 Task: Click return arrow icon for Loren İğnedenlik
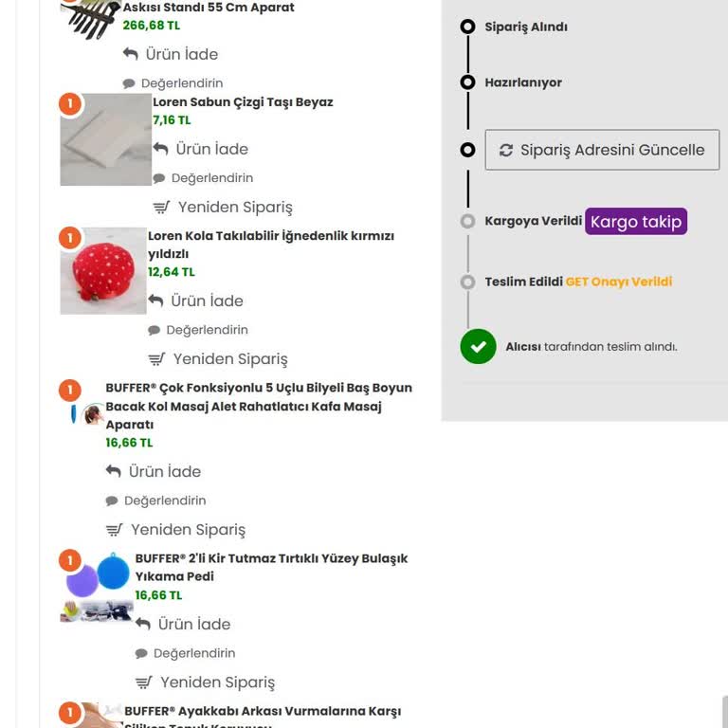155,300
